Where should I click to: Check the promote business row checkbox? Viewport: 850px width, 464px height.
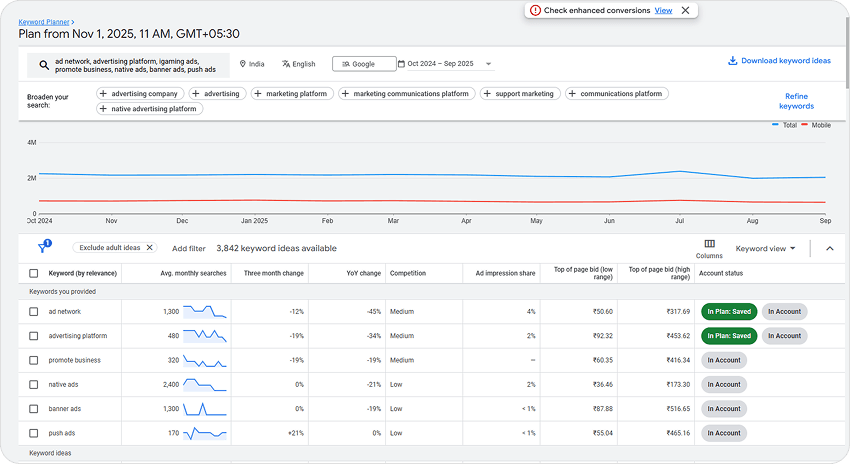tap(34, 360)
